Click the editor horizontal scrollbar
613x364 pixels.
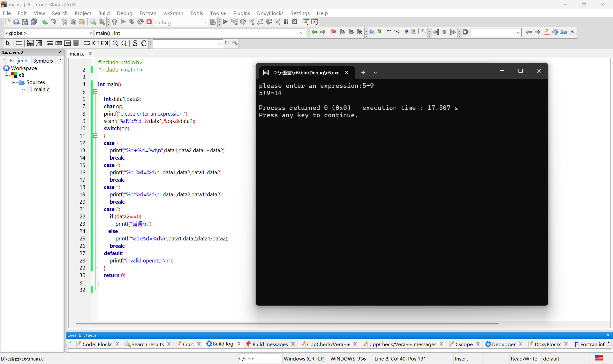[287, 324]
